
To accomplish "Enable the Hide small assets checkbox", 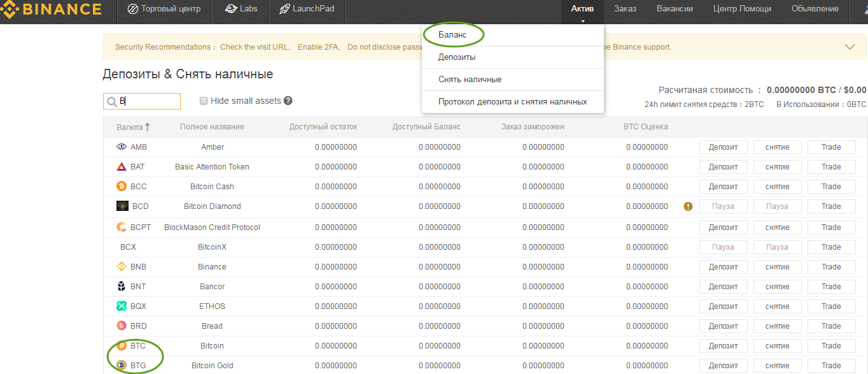I will click(204, 101).
